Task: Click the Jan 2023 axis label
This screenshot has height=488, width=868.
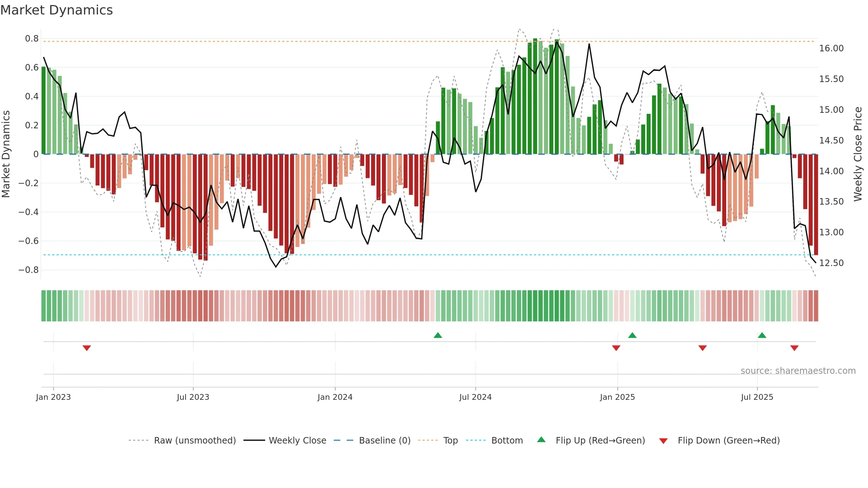Action: tap(54, 397)
